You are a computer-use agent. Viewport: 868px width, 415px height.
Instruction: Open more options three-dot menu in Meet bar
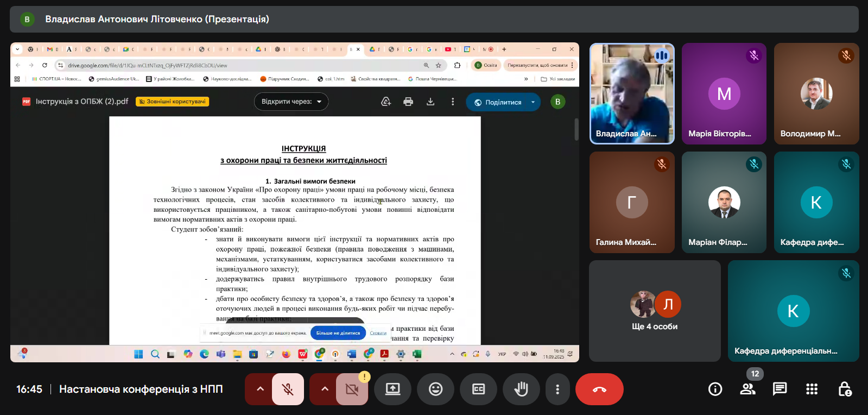click(x=557, y=389)
